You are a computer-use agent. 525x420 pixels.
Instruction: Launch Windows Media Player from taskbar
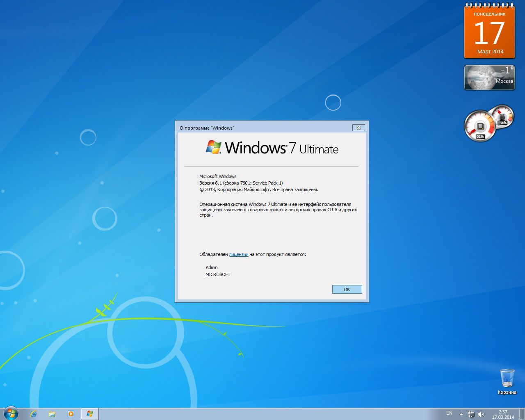(x=71, y=414)
